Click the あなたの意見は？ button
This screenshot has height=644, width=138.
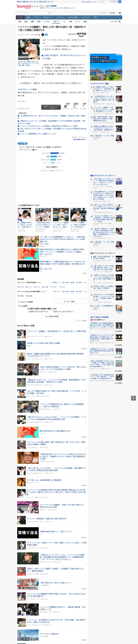(52, 167)
